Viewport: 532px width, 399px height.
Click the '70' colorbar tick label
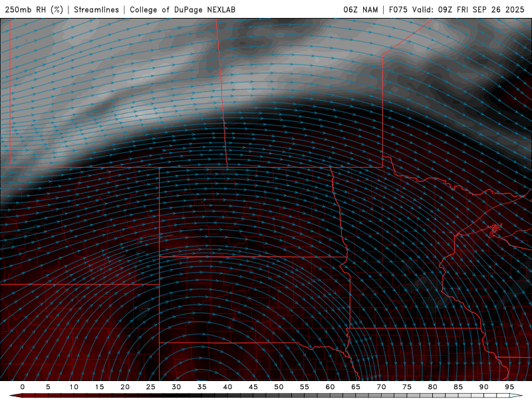coord(381,387)
